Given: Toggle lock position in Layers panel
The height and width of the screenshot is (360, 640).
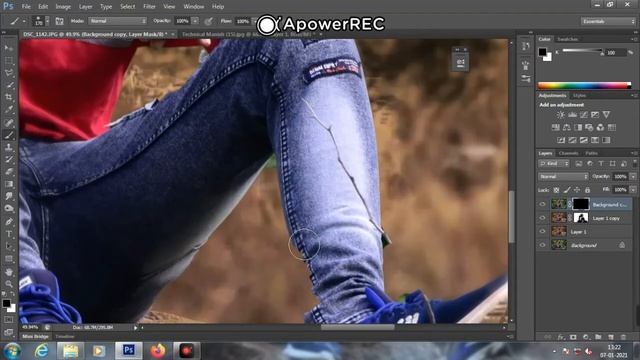Looking at the screenshot, I should tap(577, 190).
